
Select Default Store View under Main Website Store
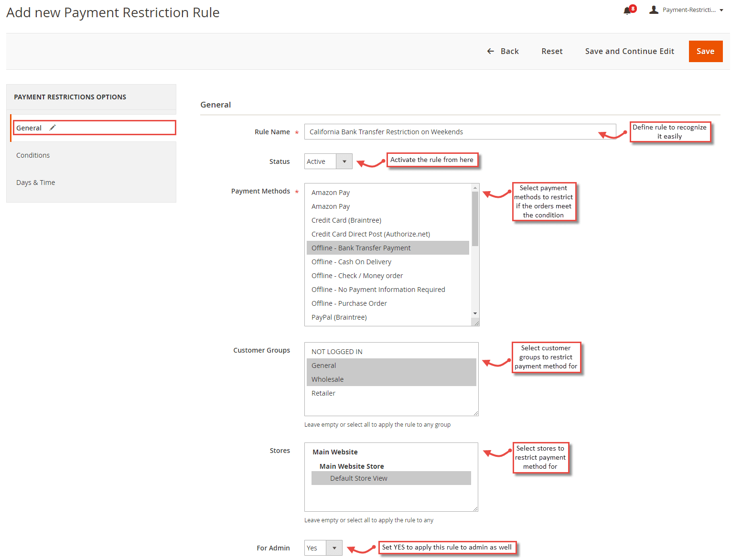[358, 478]
